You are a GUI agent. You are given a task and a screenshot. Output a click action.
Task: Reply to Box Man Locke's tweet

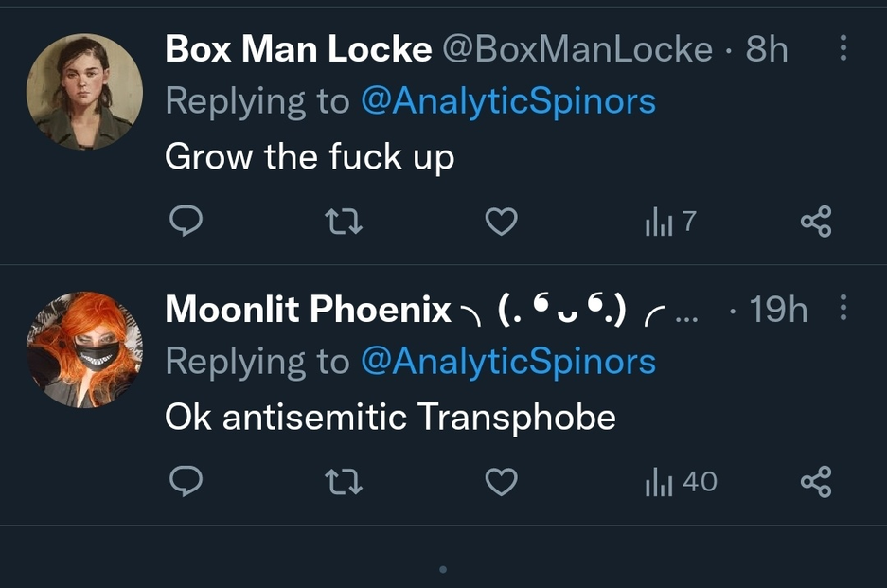coord(186,222)
